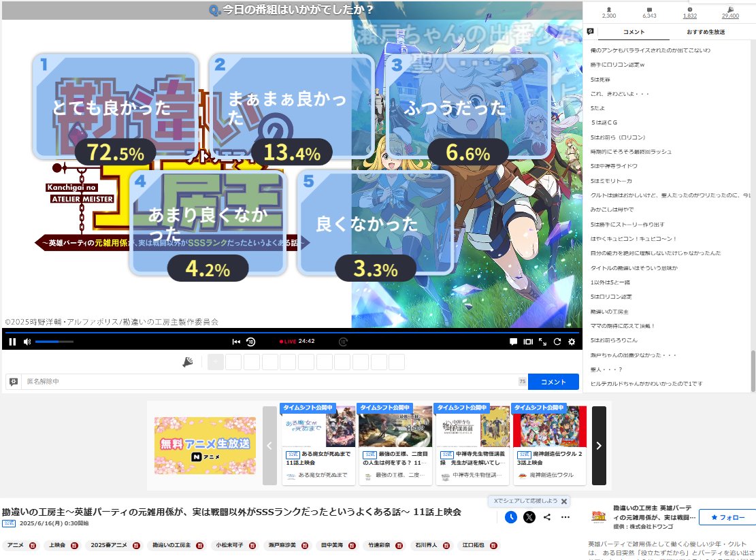The image size is (756, 560).
Task: Select comment 'ママの期待に応えて頂戴！'
Action: 622,326
